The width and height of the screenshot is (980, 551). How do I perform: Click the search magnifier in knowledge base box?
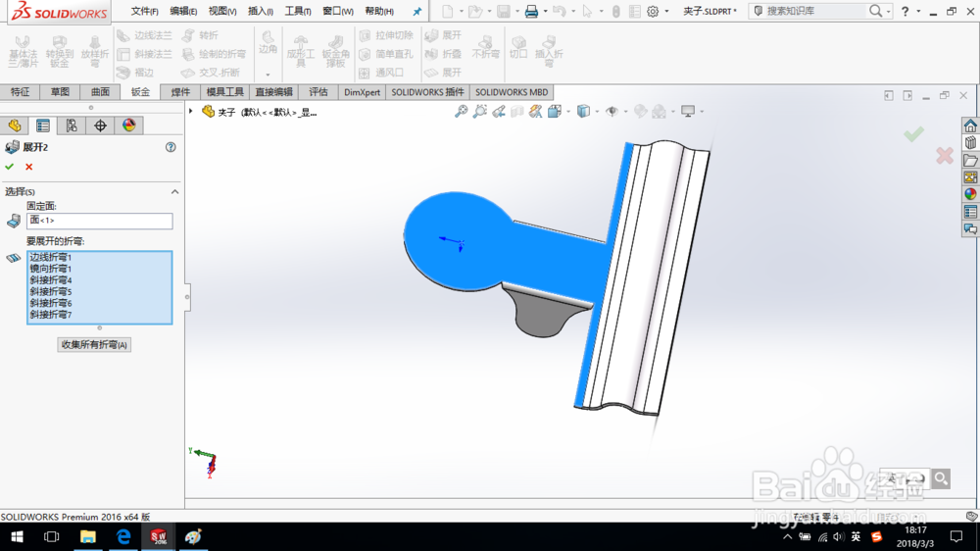click(x=875, y=11)
